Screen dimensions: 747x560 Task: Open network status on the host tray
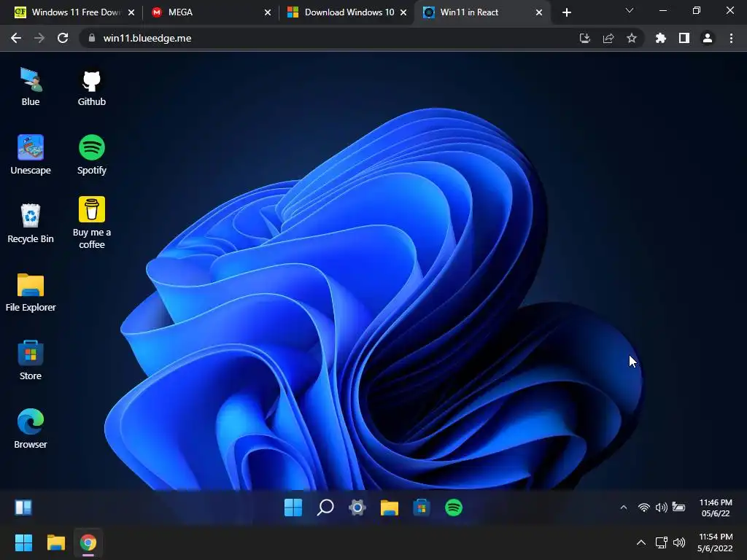pos(661,542)
